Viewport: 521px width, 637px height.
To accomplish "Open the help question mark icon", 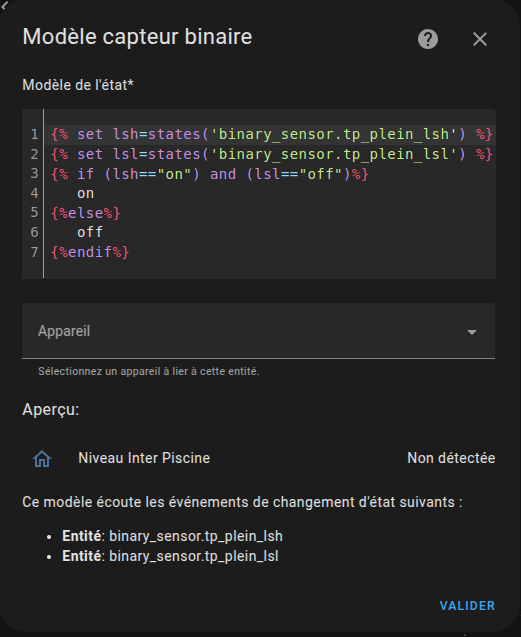I will pyautogui.click(x=428, y=39).
